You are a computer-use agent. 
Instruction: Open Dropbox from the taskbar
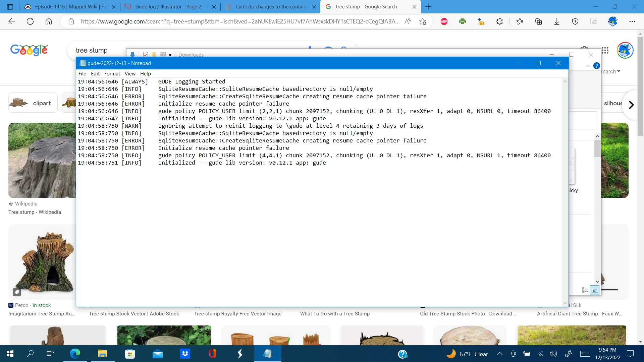(185, 354)
